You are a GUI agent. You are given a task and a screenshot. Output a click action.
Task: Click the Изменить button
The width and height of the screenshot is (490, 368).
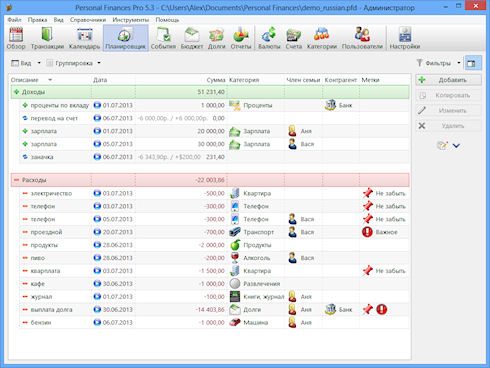448,111
